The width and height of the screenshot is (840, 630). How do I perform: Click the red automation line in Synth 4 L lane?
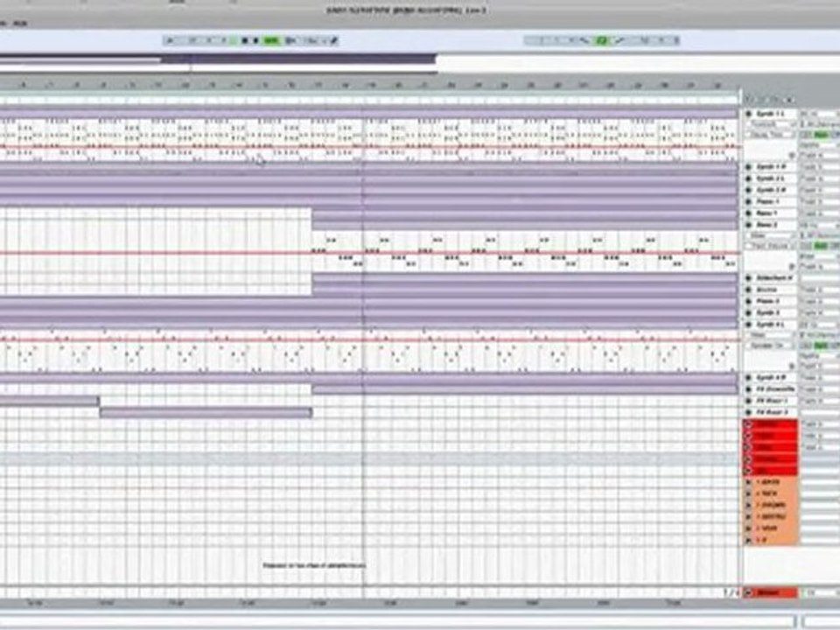pyautogui.click(x=369, y=339)
